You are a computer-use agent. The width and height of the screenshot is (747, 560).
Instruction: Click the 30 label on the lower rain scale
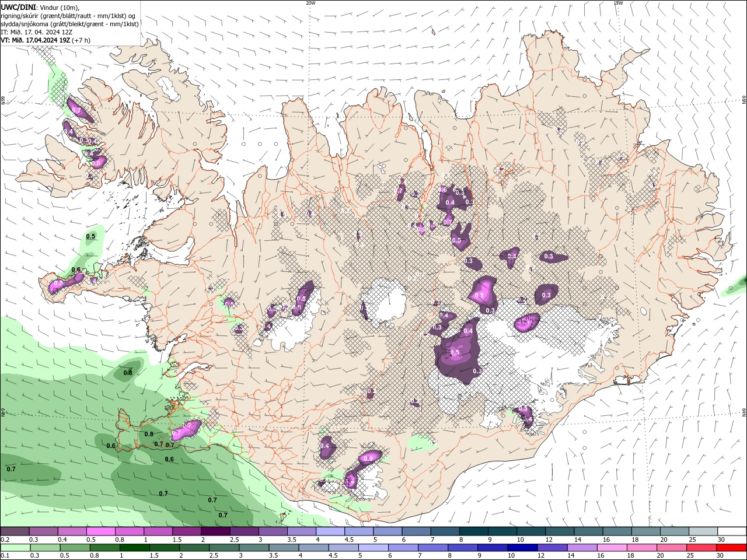coord(721,555)
